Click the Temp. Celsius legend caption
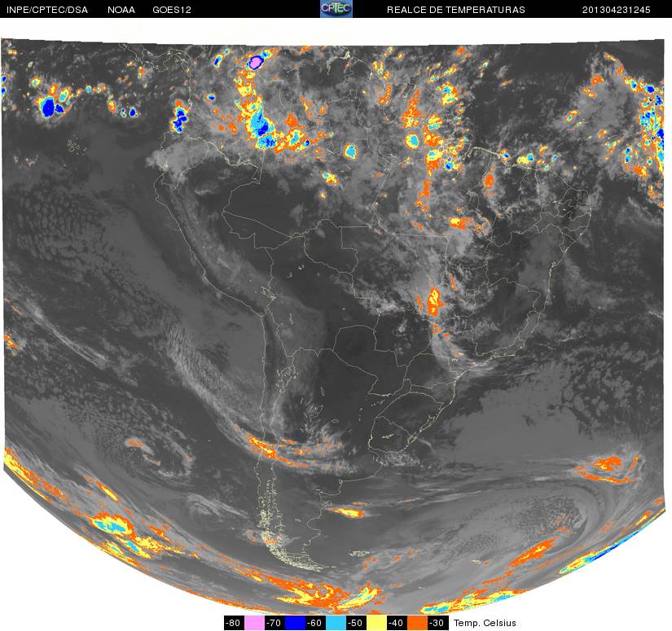 click(485, 623)
